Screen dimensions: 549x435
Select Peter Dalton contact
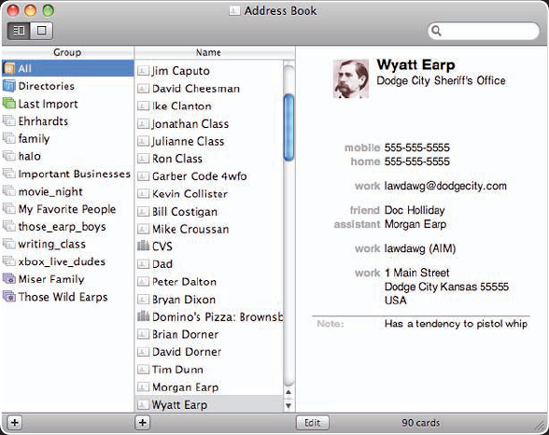point(209,282)
